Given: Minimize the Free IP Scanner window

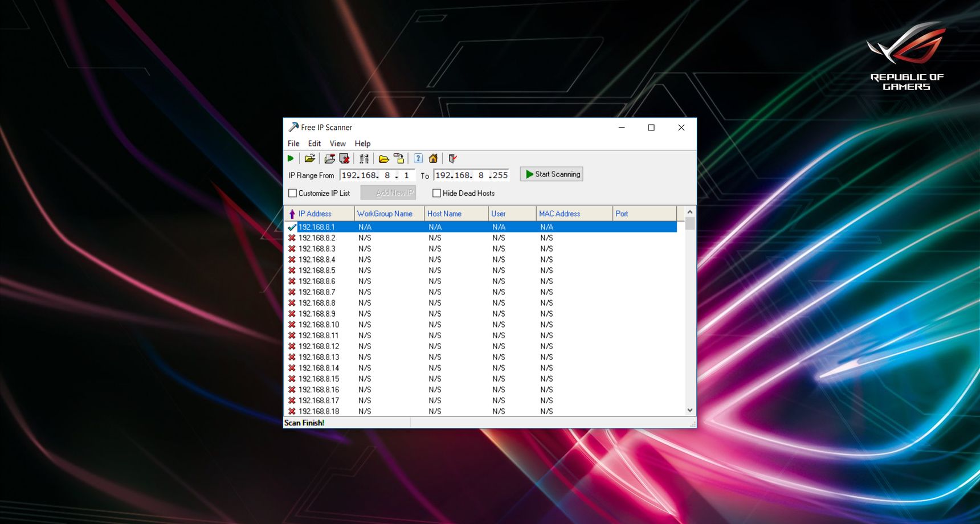Looking at the screenshot, I should point(622,128).
